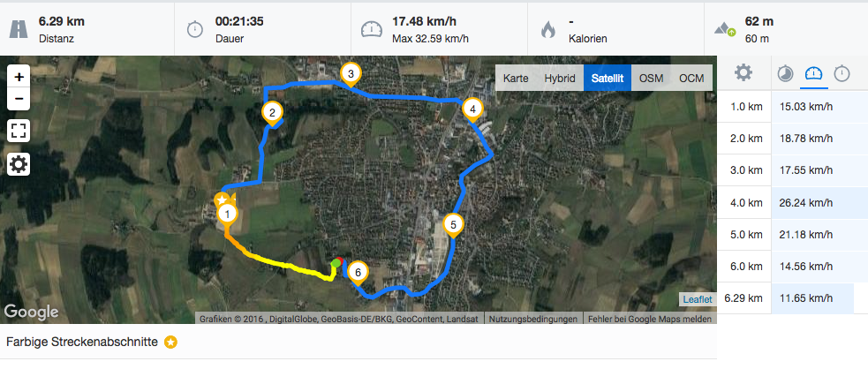Open map settings gear on the map
Viewport: 868px width, 369px height.
[19, 164]
